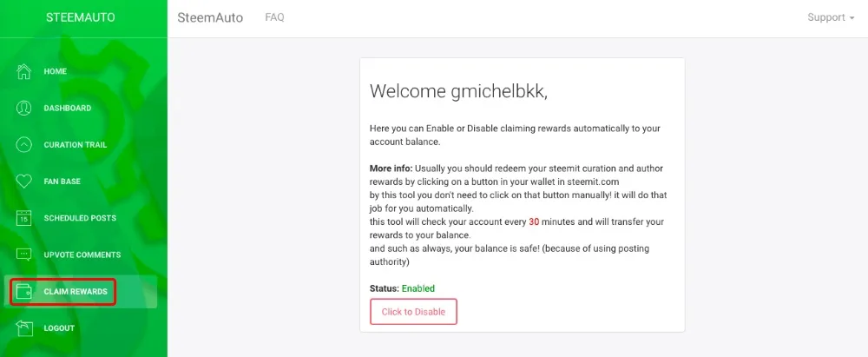Click the SteemAuto navbar brand title
Viewport: 868px width, 357px height.
210,17
